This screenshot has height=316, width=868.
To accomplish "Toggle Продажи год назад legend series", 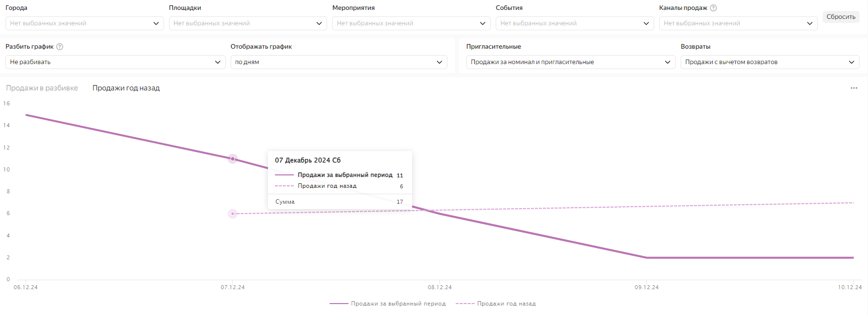I will pos(496,304).
